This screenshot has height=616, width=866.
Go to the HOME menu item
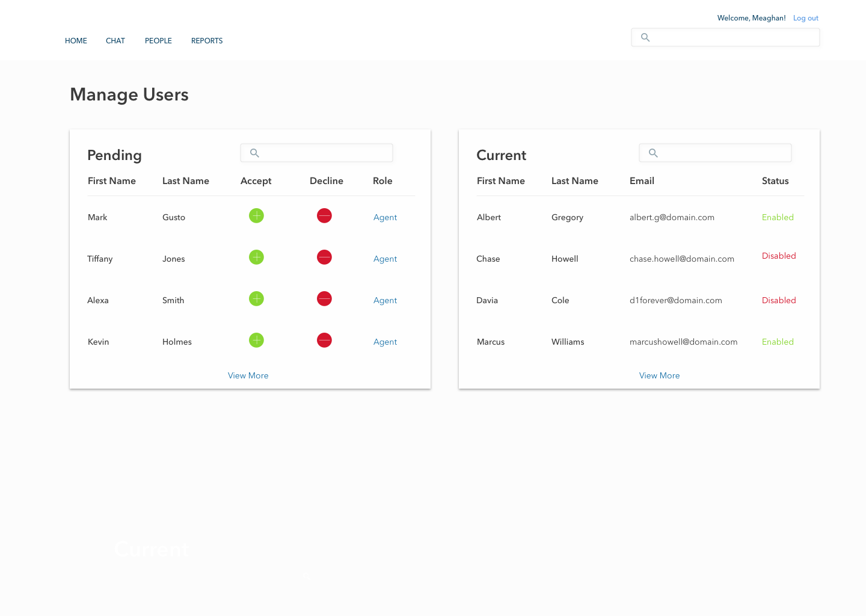click(76, 41)
